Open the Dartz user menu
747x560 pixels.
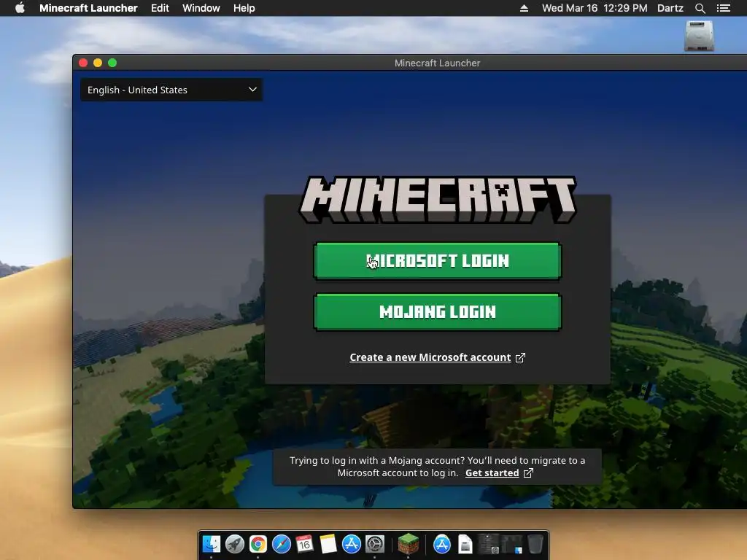(670, 8)
